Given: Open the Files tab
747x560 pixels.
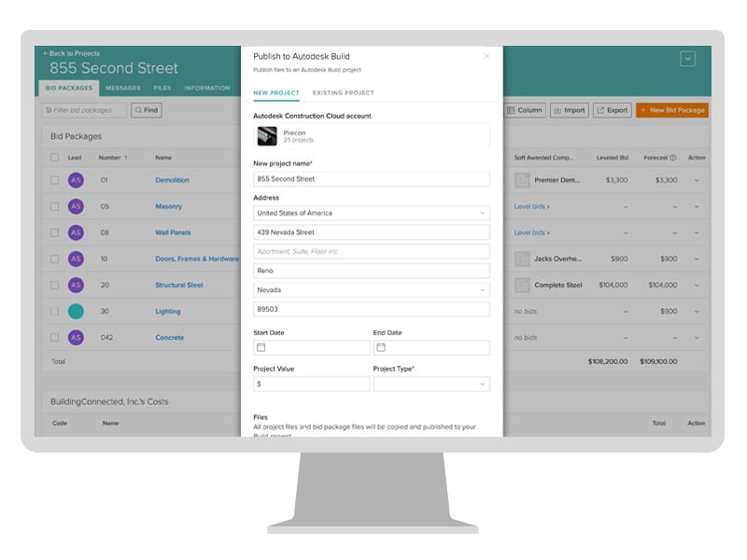Looking at the screenshot, I should click(162, 88).
